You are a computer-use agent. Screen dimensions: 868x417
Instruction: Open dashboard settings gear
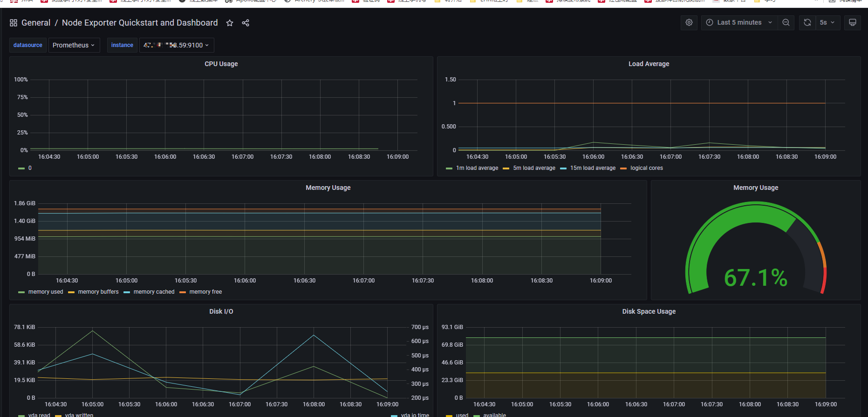pyautogui.click(x=689, y=22)
